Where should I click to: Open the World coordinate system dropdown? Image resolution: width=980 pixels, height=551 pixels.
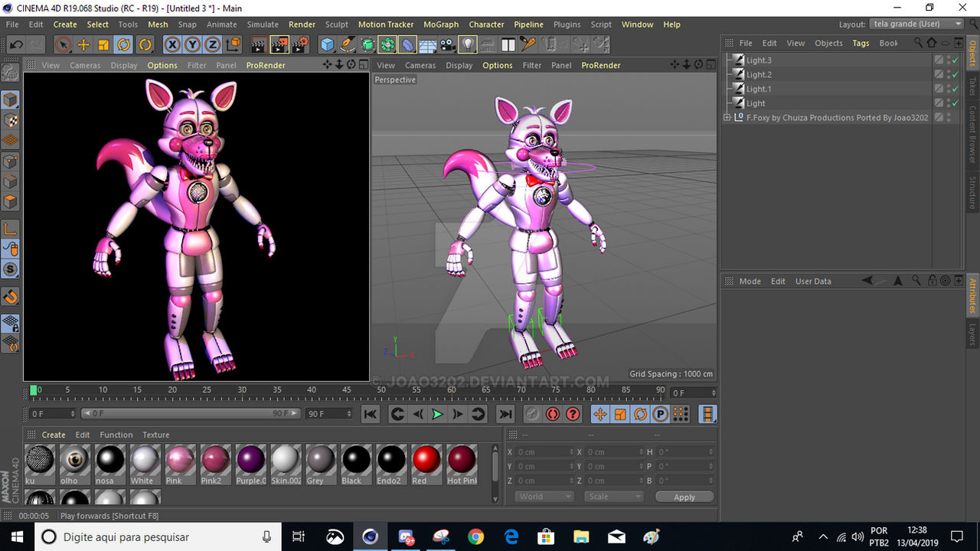[543, 496]
